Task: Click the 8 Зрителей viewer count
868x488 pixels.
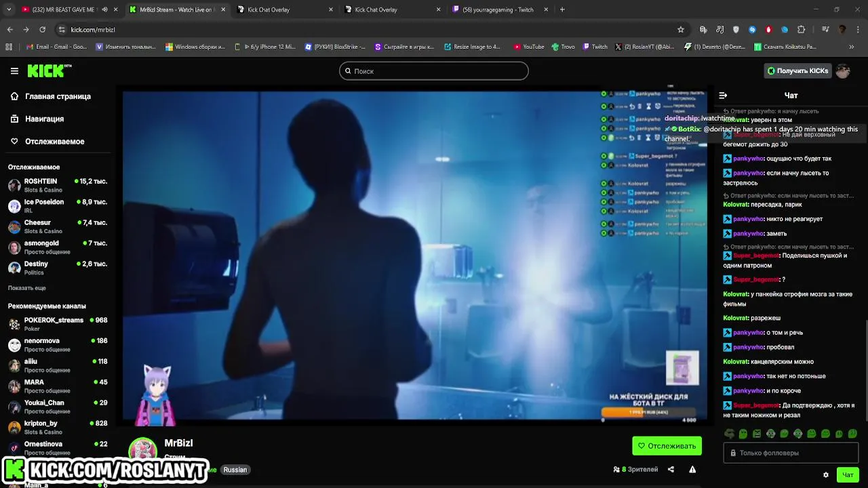Action: pyautogui.click(x=635, y=469)
